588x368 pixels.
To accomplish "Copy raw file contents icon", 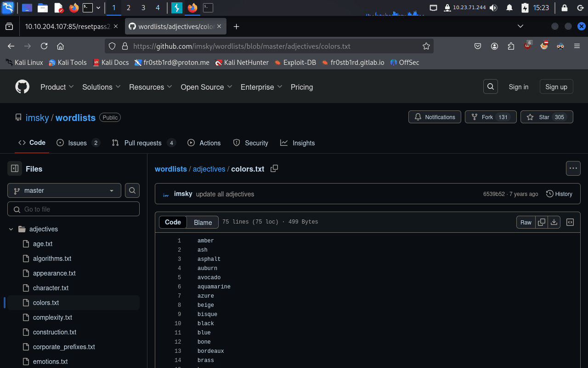I will click(542, 222).
